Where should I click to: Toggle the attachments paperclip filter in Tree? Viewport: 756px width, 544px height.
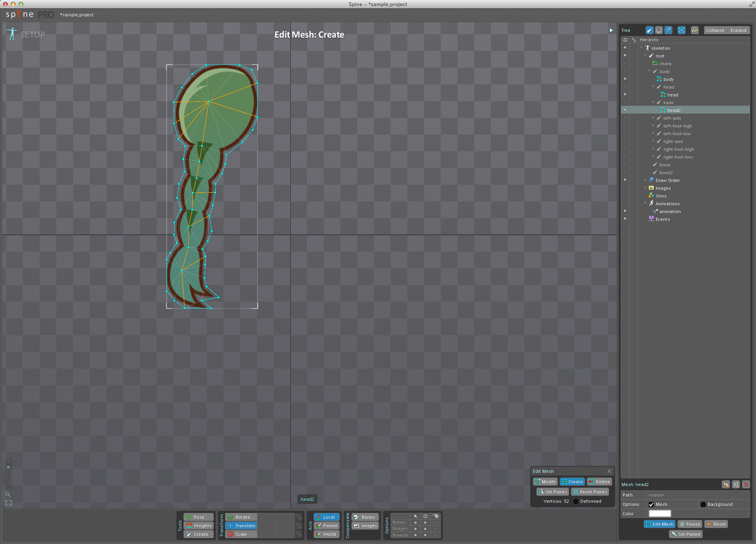click(x=668, y=30)
